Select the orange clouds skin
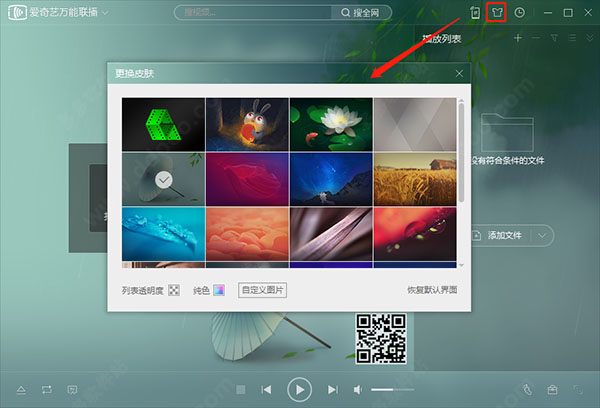 click(247, 234)
